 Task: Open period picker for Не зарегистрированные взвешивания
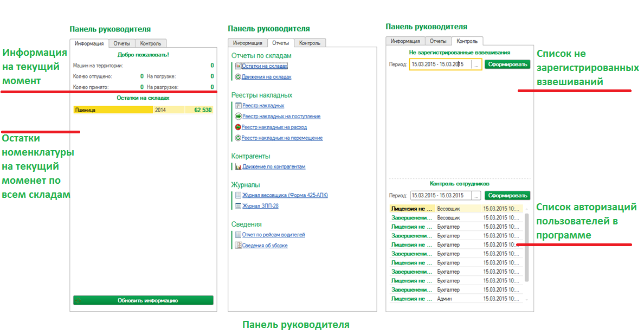tap(476, 65)
